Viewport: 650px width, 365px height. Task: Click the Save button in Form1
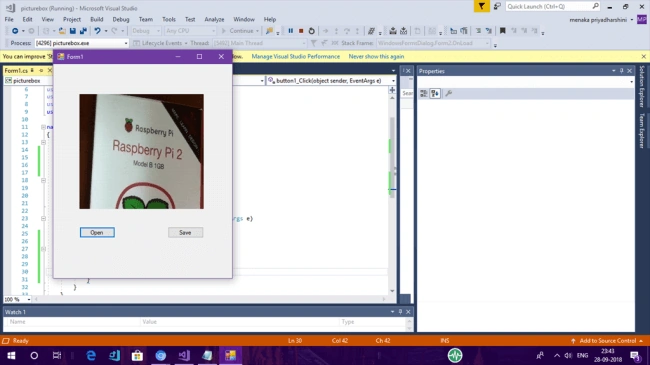(x=185, y=233)
